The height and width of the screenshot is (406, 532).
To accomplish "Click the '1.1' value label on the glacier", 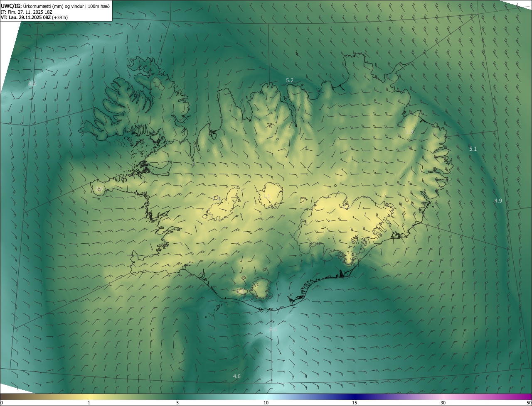I will [x=266, y=196].
